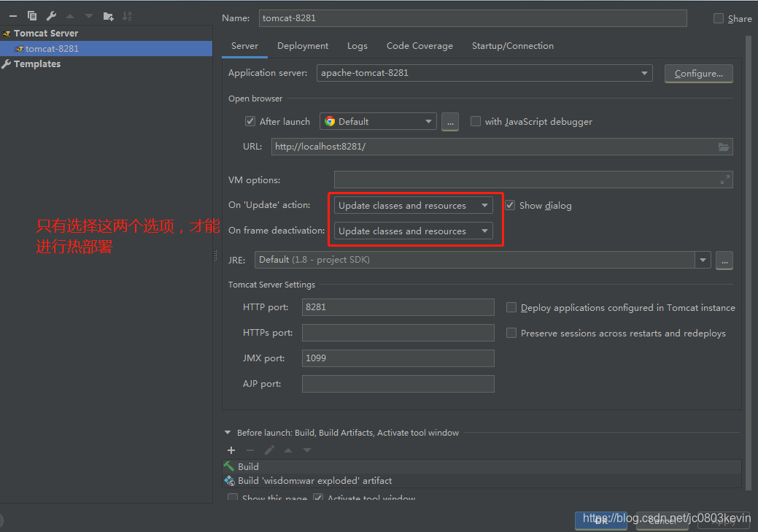The height and width of the screenshot is (532, 758).
Task: Add a before-launch task
Action: [231, 450]
